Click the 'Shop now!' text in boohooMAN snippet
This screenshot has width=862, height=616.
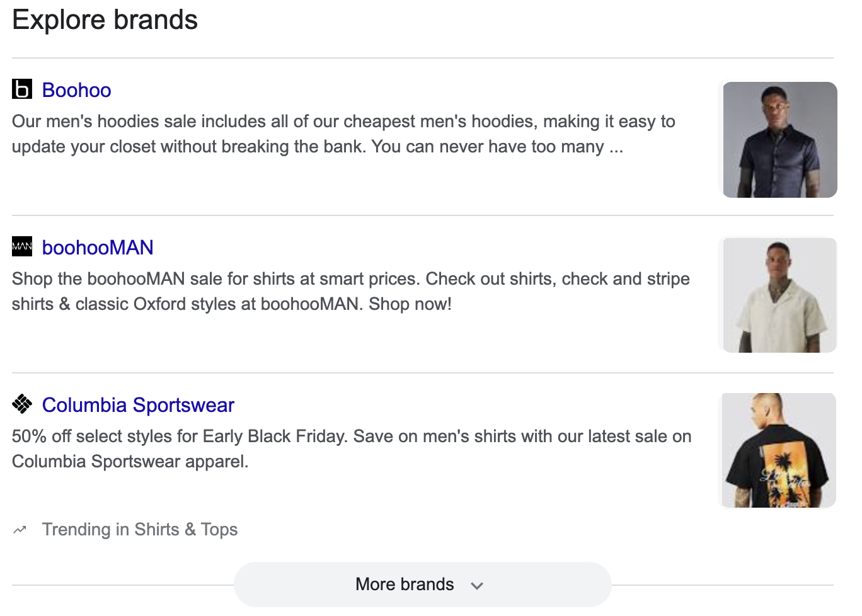[410, 304]
